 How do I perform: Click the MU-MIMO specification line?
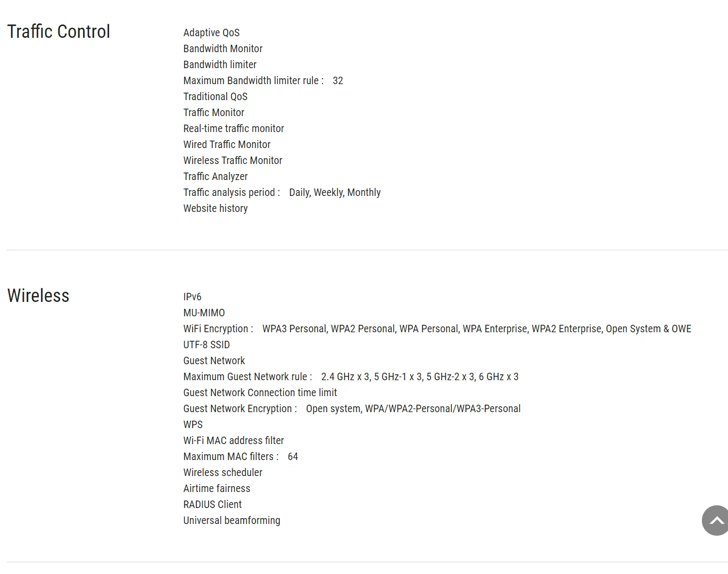tap(204, 313)
